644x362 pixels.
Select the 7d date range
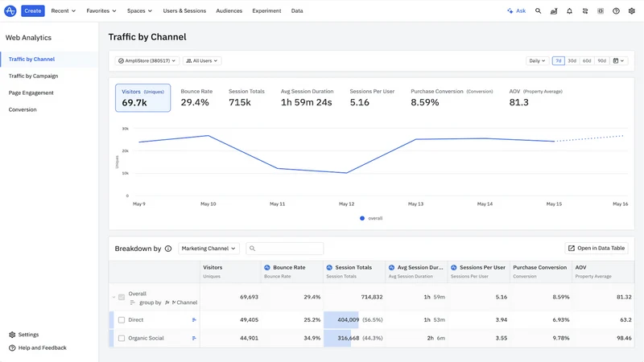click(x=558, y=61)
